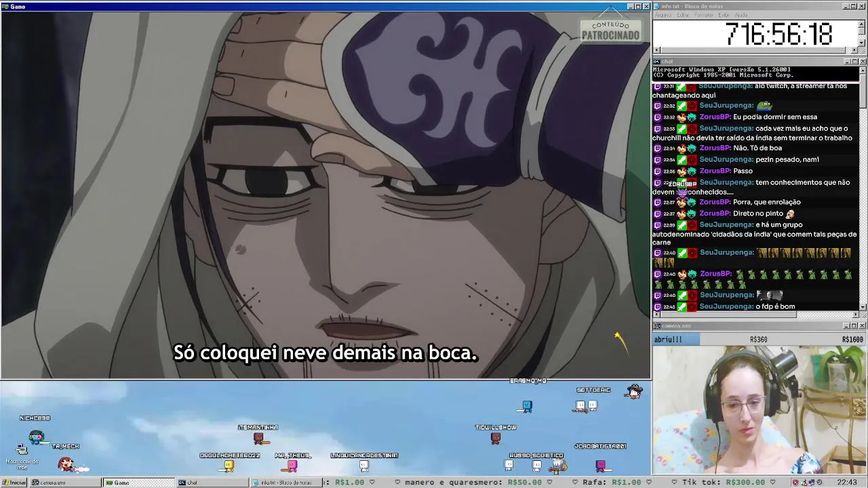
Task: Open the Exibir menu in Bloco de notas
Action: coord(724,15)
